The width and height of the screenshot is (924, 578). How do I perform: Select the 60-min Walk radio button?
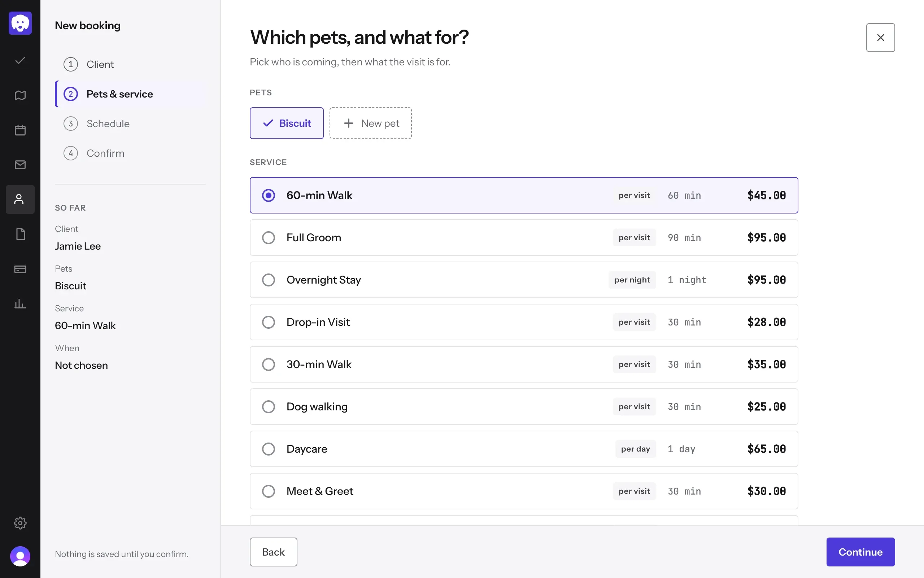pos(269,195)
